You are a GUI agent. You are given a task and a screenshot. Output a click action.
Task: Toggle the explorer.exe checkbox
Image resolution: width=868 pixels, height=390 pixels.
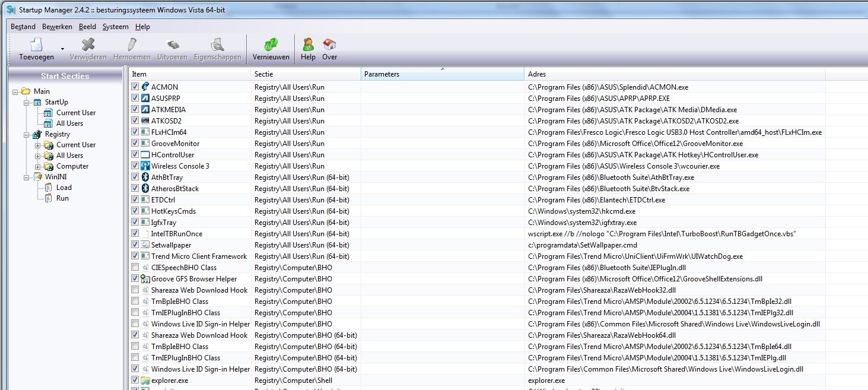(x=135, y=380)
